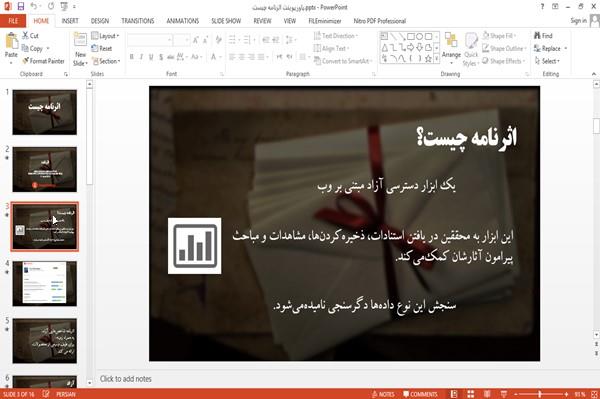The width and height of the screenshot is (600, 399).
Task: Click Sign in link
Action: (x=578, y=21)
